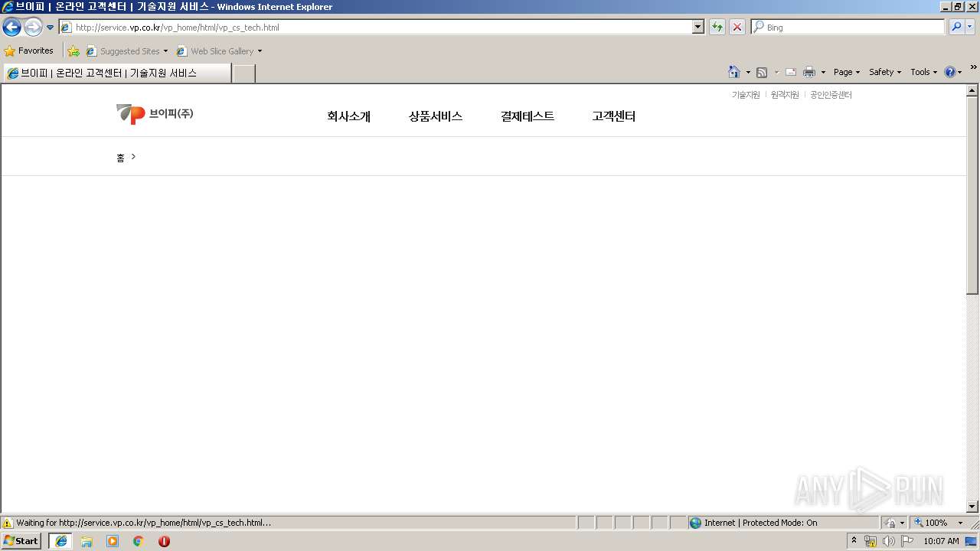Click the 홈 breadcrumb link
This screenshot has width=980, height=551.
120,158
